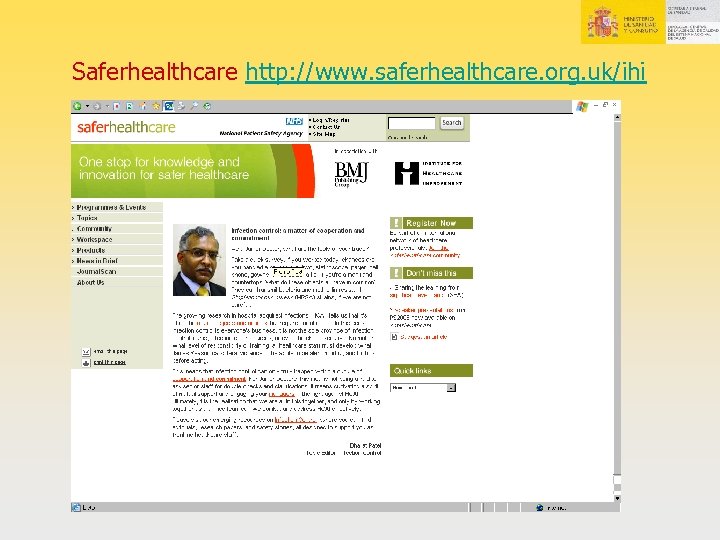Click the saferhealthcare site logo

(126, 127)
